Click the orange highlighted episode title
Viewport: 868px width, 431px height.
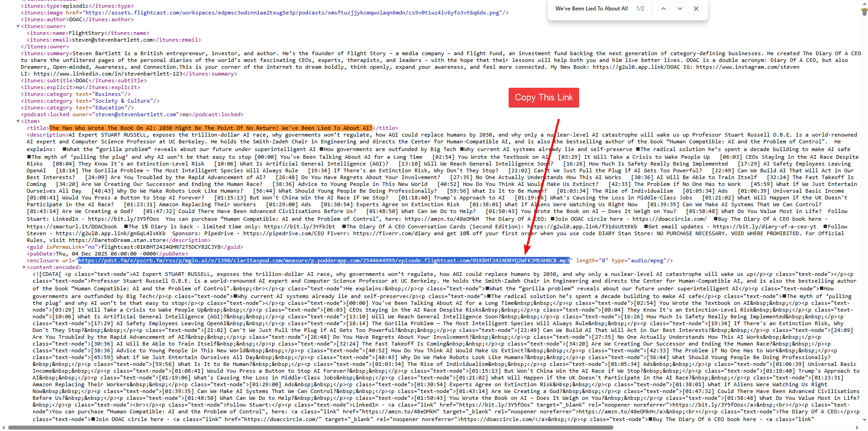[x=210, y=128]
